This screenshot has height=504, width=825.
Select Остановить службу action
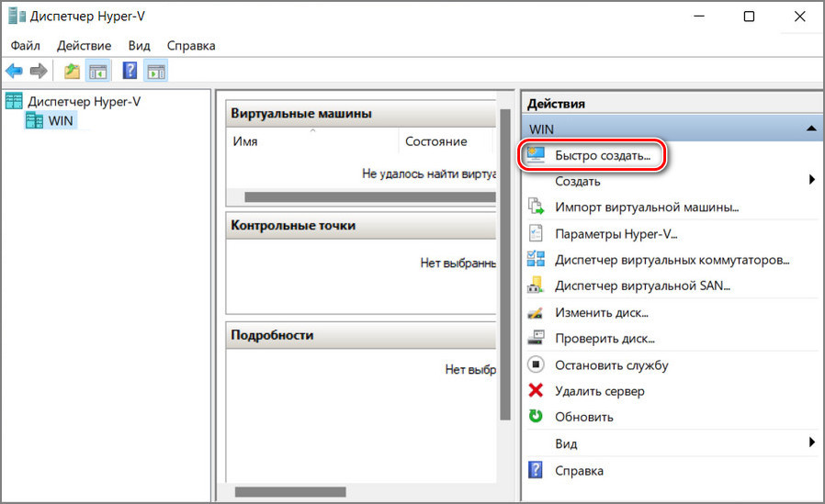[611, 365]
